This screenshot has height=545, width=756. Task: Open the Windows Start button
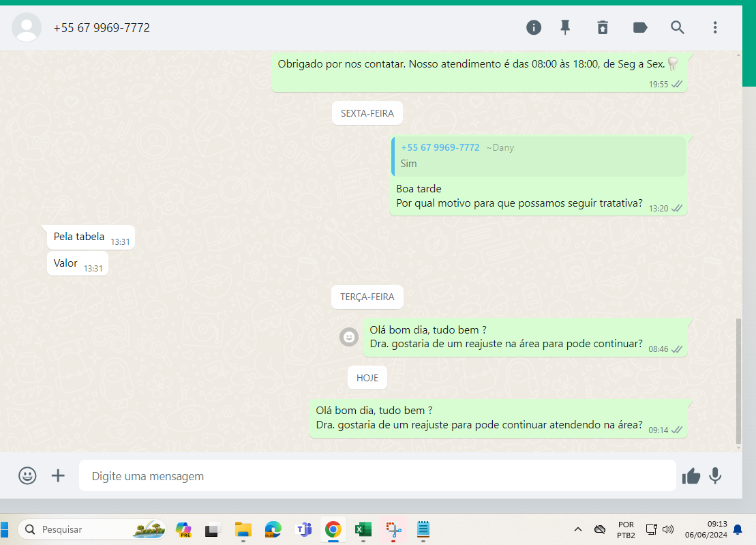(x=4, y=529)
